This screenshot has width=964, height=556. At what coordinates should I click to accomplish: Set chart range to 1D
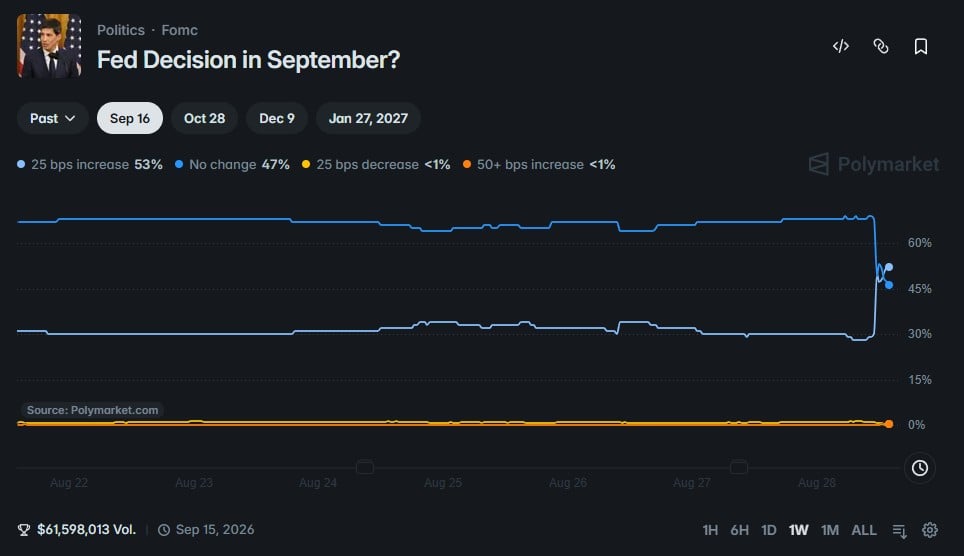tap(768, 530)
